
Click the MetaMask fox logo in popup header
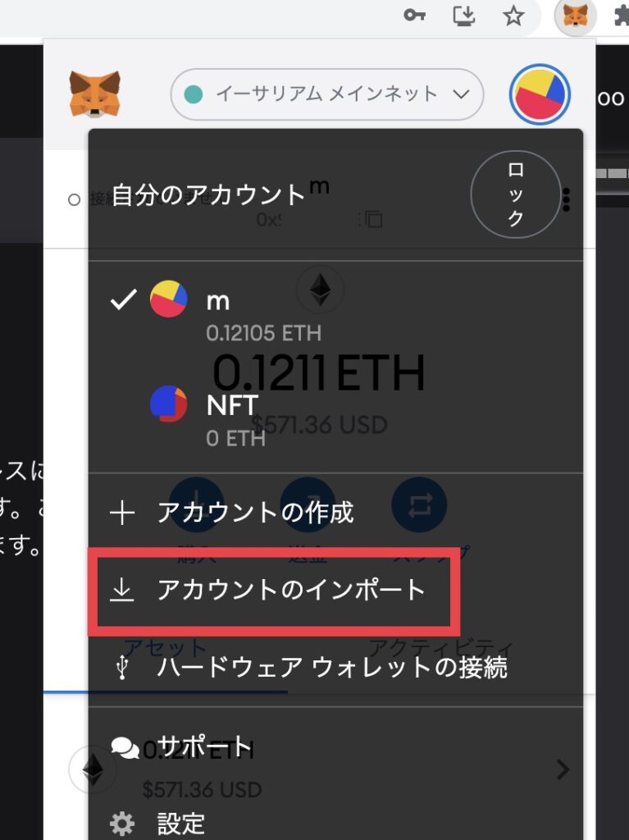click(95, 94)
